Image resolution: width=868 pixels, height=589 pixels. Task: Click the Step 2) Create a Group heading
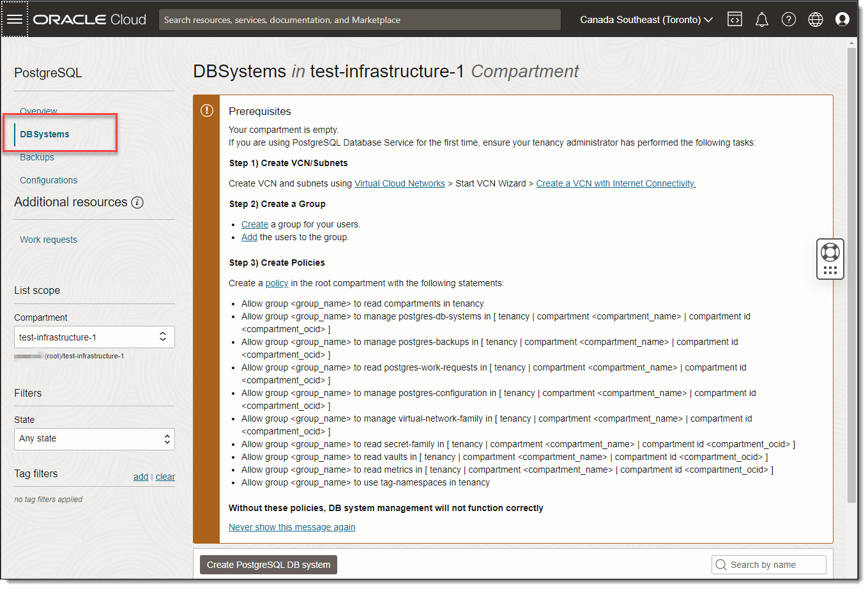277,204
